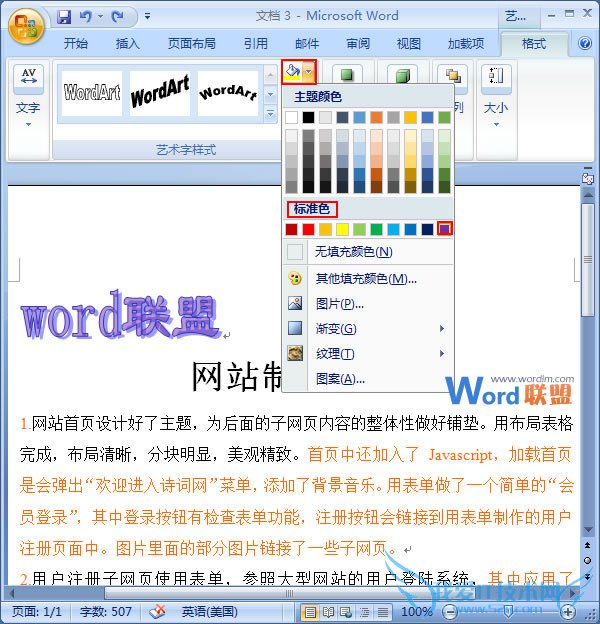Go to the 页面布局 tab
600x624 pixels.
(191, 43)
